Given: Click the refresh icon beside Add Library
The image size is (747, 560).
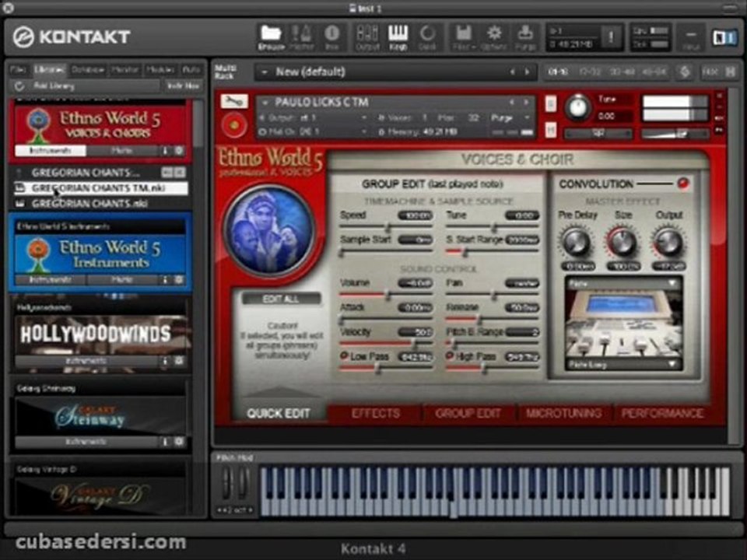Looking at the screenshot, I should tap(19, 86).
